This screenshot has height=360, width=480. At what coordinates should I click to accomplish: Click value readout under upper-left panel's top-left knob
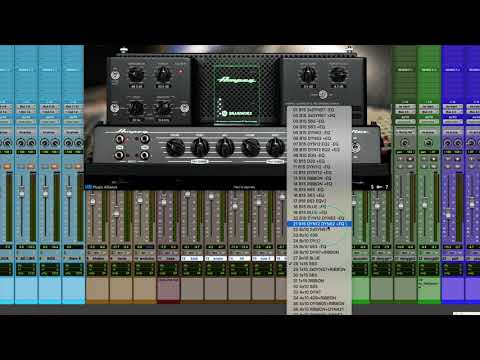[x=136, y=86]
